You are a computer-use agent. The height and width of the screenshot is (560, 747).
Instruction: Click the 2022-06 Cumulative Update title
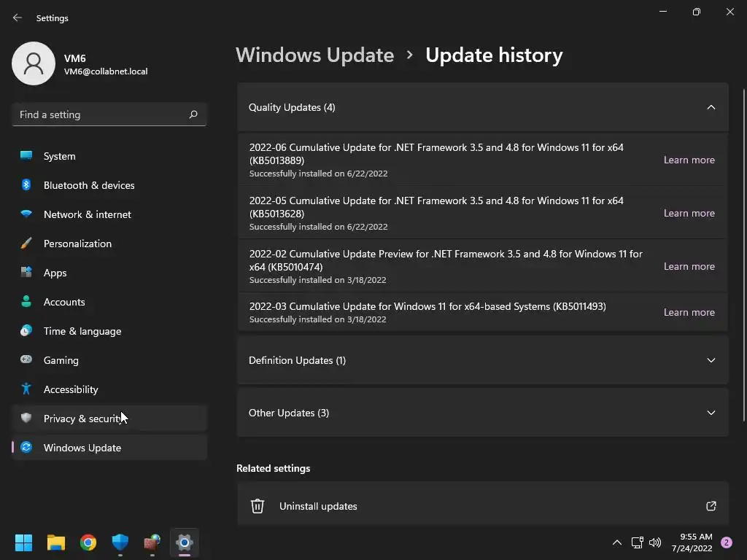click(436, 154)
